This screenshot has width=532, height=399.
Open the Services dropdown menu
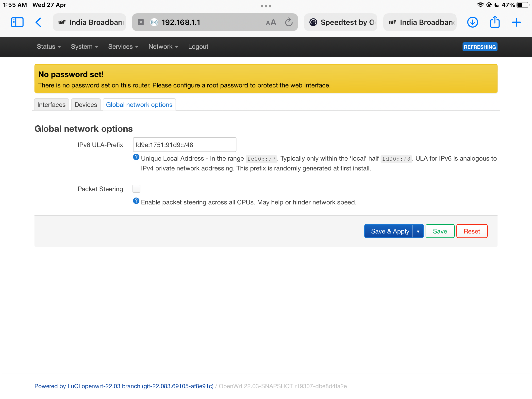[123, 47]
